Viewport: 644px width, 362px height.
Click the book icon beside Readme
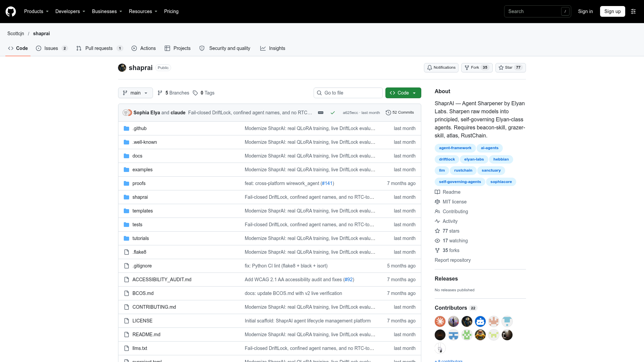437,192
